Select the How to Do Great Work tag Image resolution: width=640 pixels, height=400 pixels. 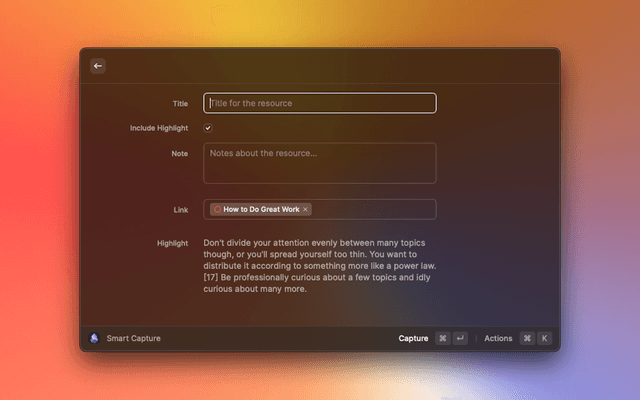pos(260,209)
